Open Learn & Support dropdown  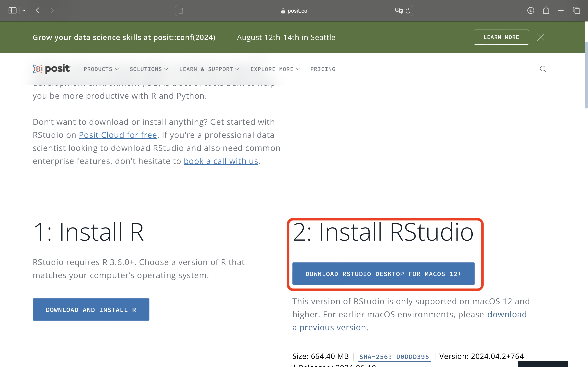209,69
